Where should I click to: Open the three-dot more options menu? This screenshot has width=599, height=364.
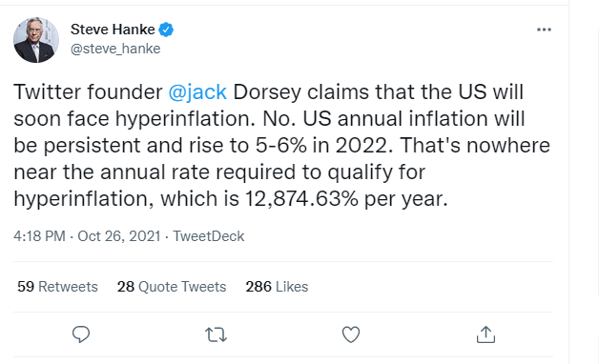pos(544,30)
